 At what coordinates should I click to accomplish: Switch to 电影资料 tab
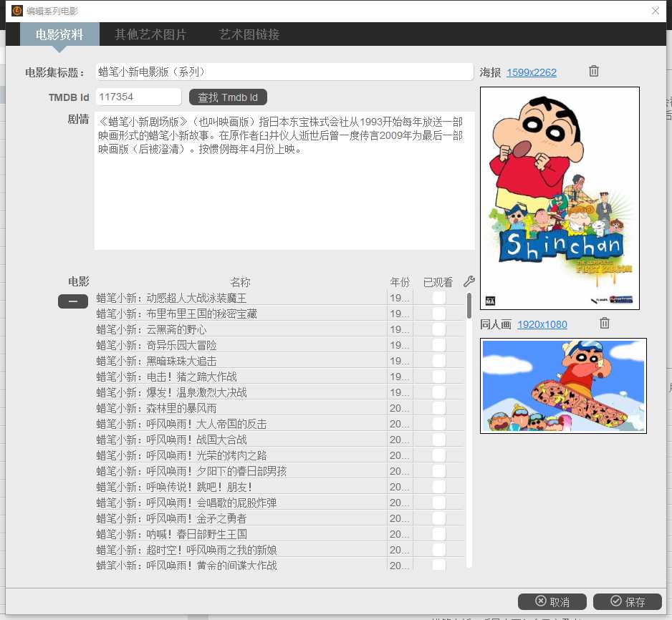point(59,34)
